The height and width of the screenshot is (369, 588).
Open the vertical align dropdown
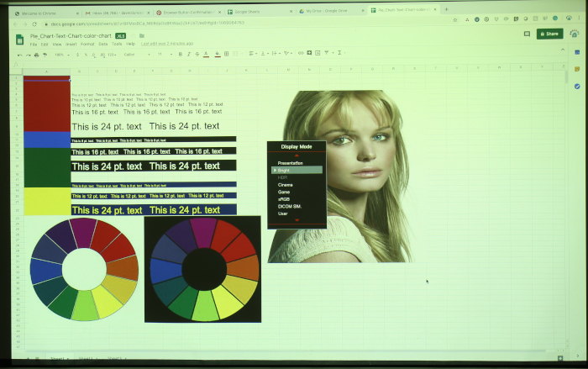[x=265, y=53]
